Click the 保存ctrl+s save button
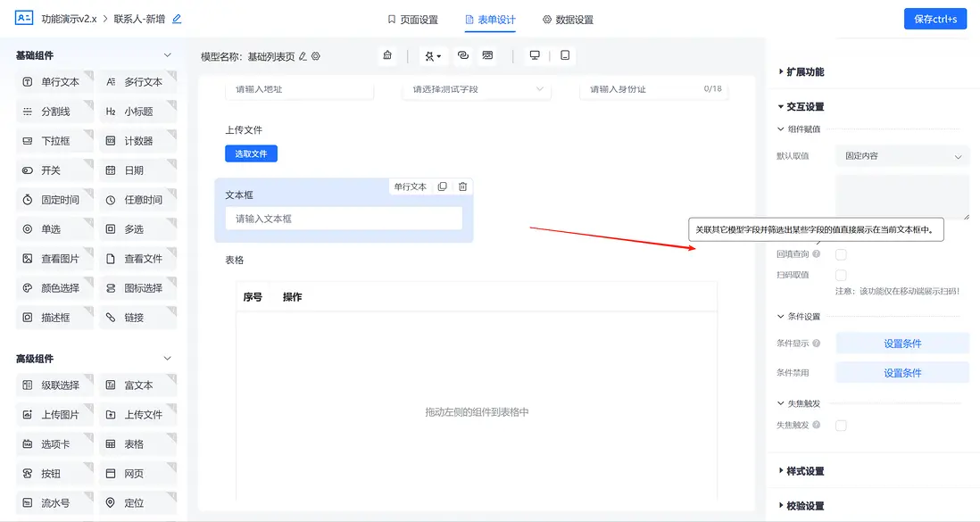Image resolution: width=980 pixels, height=522 pixels. (934, 18)
